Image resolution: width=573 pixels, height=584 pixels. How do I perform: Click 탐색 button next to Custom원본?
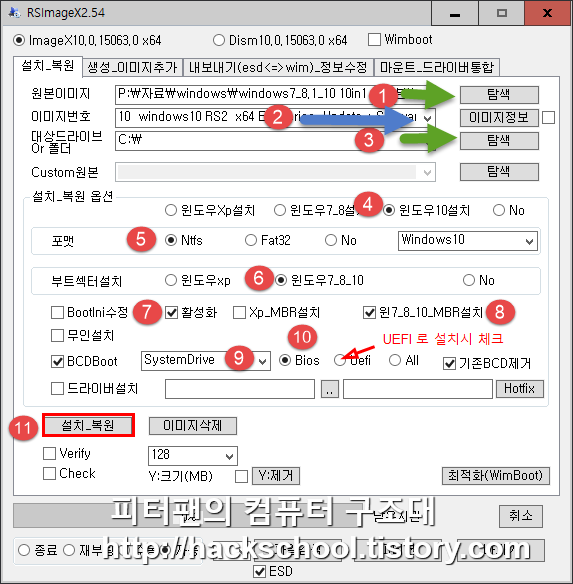(x=499, y=172)
